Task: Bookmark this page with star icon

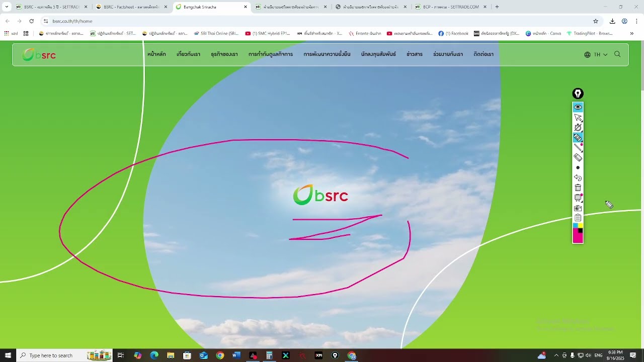Action: (596, 21)
